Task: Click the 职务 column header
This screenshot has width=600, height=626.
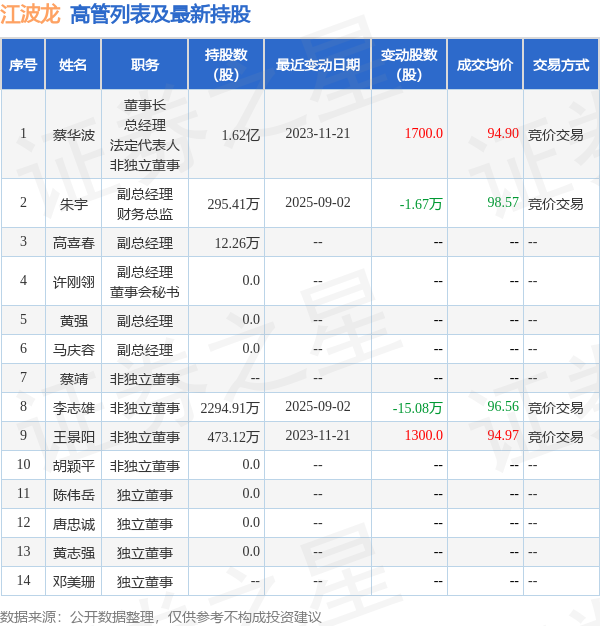Action: (145, 64)
